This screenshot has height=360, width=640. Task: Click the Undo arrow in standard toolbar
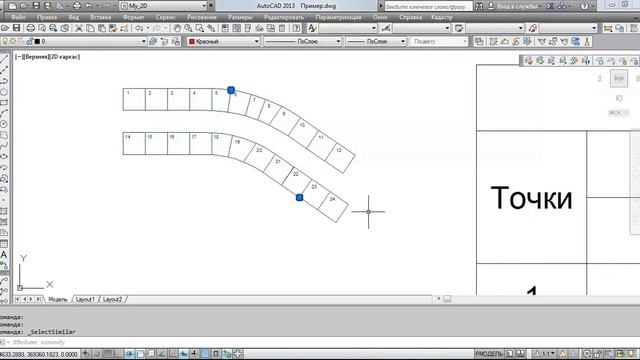(139, 28)
